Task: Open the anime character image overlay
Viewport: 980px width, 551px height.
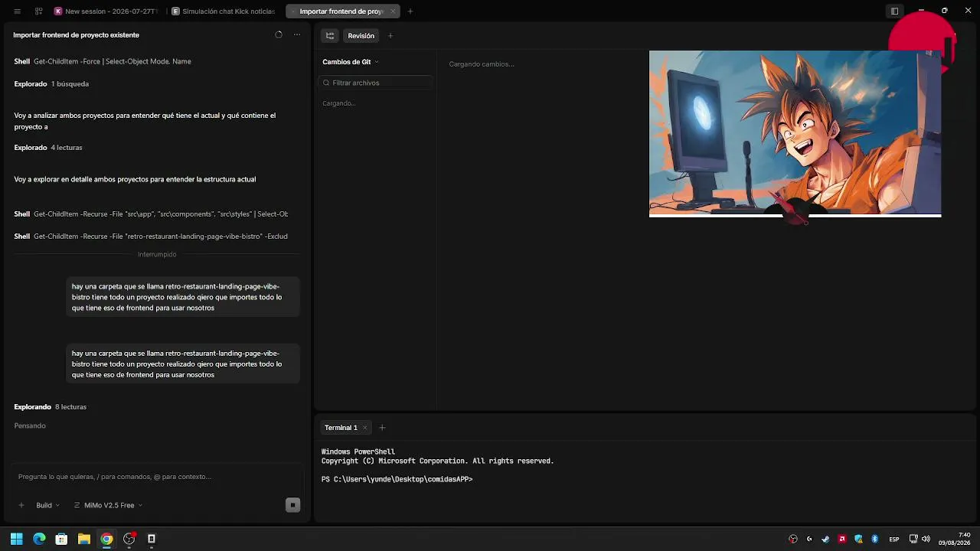Action: click(x=795, y=134)
